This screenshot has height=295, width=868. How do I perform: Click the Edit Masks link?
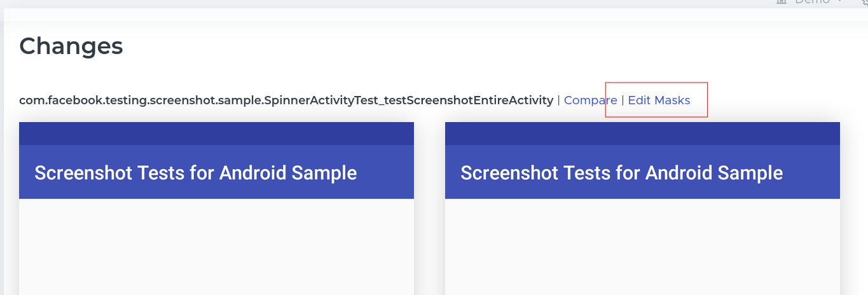click(659, 100)
